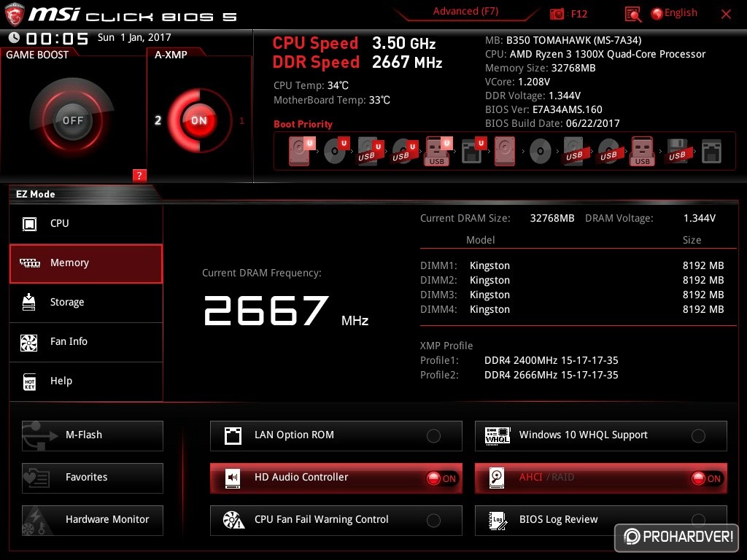Select the legacy USB hard disk boot device
747x560 pixels.
click(x=575, y=151)
